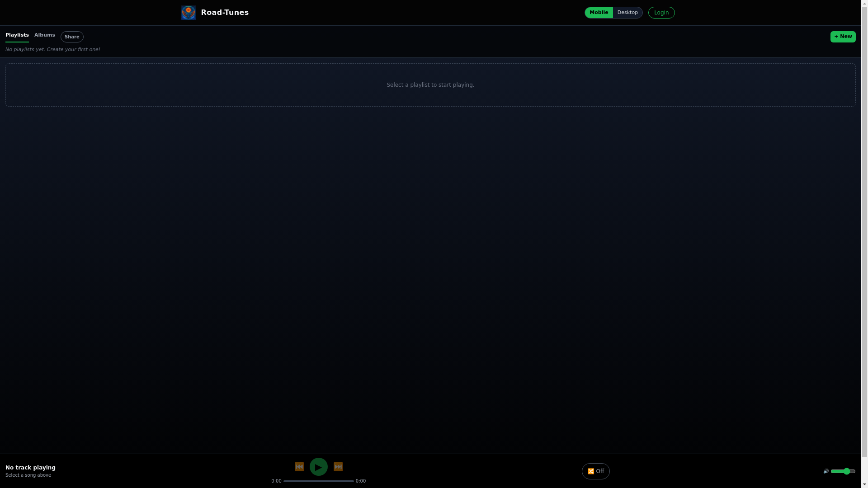The height and width of the screenshot is (488, 868).
Task: Click the 'No playlists yet' message
Action: 53,50
